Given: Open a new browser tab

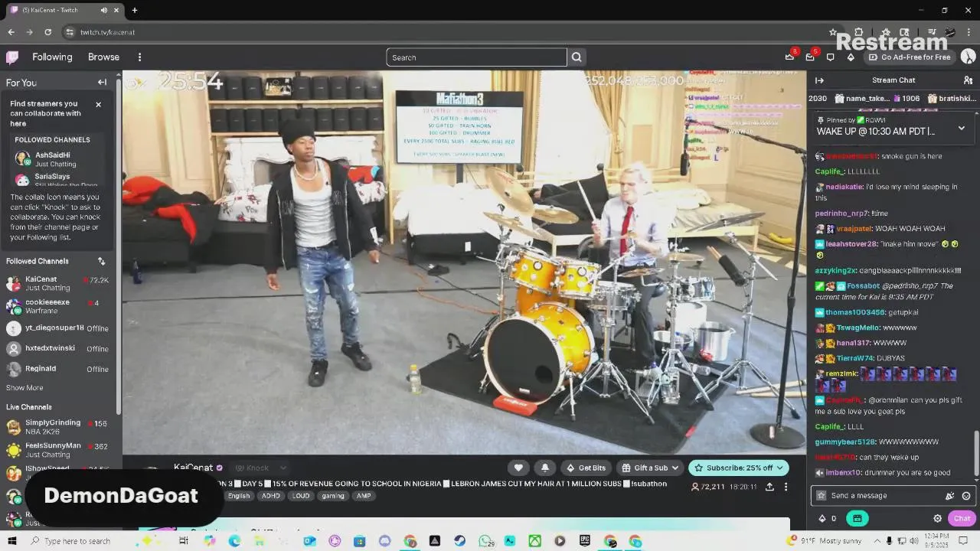Looking at the screenshot, I should (135, 10).
